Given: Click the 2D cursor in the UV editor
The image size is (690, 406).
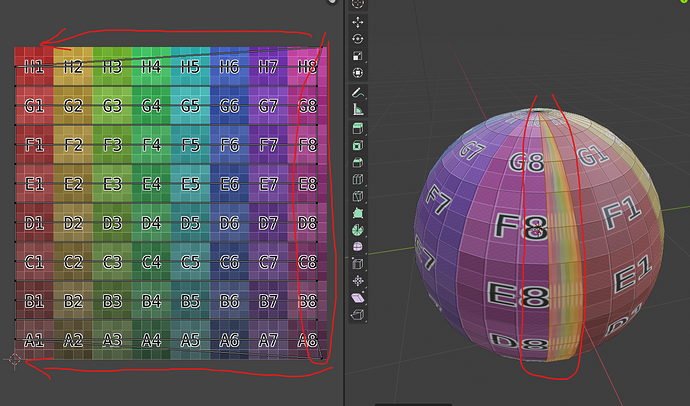Looking at the screenshot, I should coord(15,360).
